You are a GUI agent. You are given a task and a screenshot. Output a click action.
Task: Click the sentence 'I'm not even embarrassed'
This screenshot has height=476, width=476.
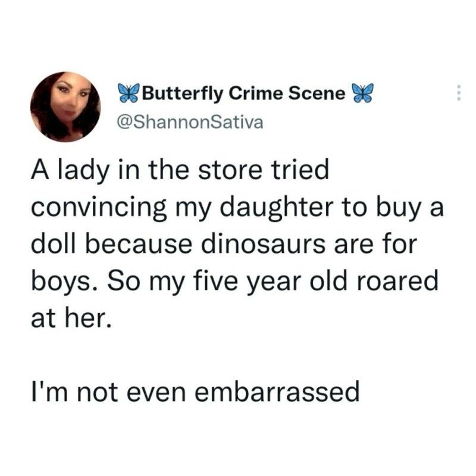point(195,392)
